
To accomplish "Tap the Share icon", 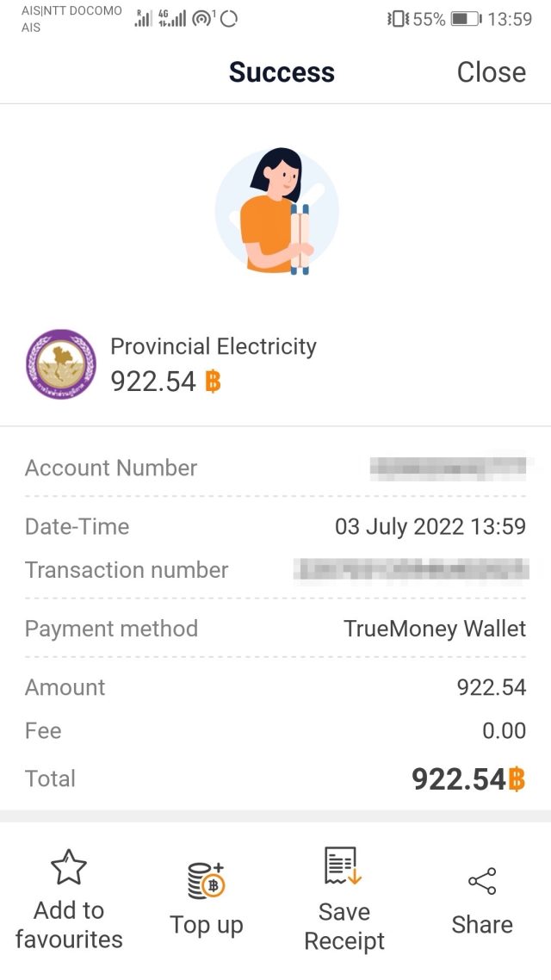I will point(482,881).
